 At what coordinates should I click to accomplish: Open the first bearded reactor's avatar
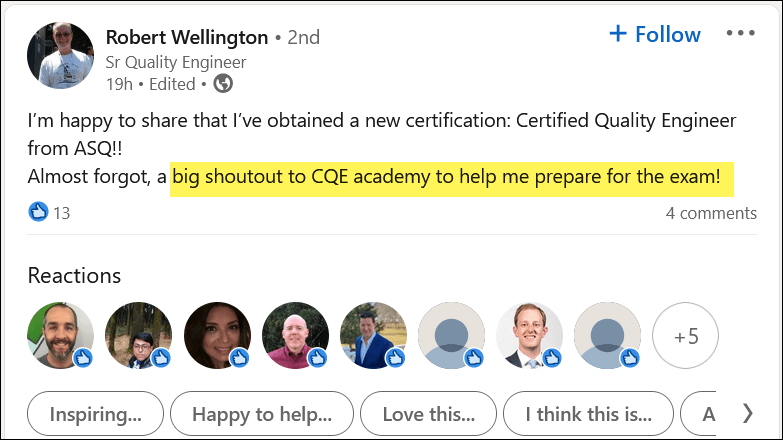tap(61, 336)
